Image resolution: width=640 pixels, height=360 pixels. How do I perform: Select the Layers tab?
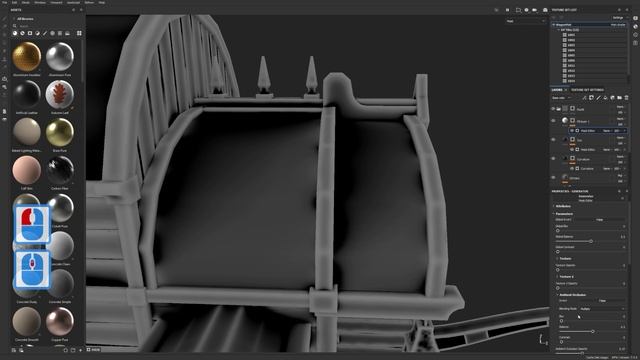(557, 90)
